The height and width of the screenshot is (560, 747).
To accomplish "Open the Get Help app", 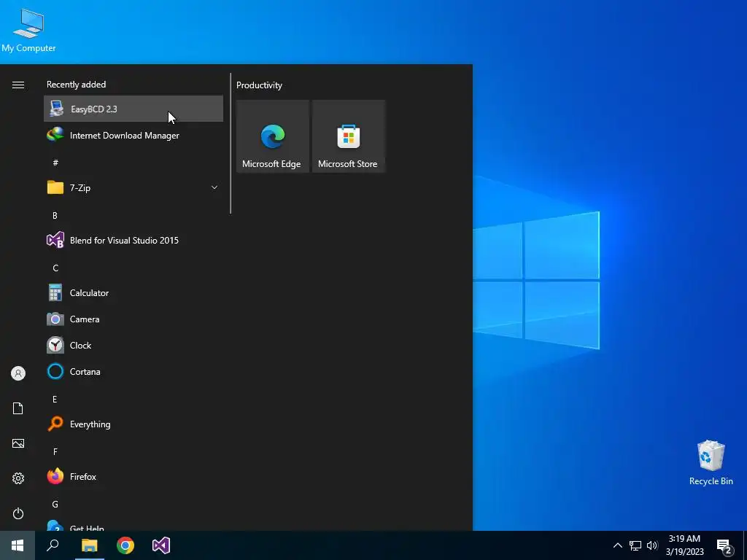I will pyautogui.click(x=133, y=525).
